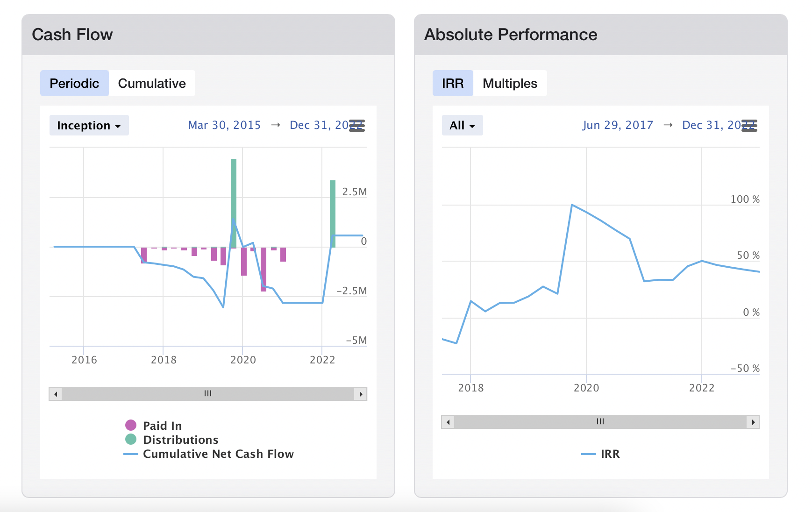This screenshot has height=512, width=812.
Task: Click the IRR chart scrollbar right arrow
Action: pos(753,422)
